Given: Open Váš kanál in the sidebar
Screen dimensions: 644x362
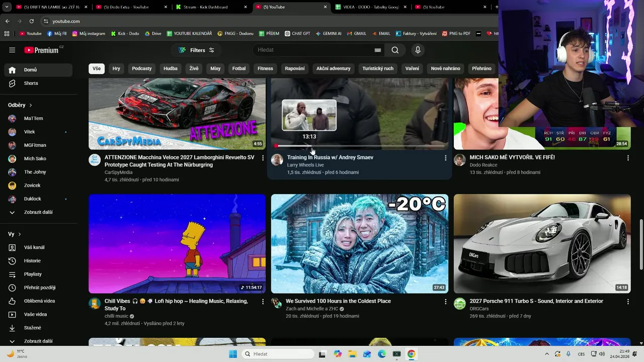Looking at the screenshot, I should pyautogui.click(x=38, y=247).
